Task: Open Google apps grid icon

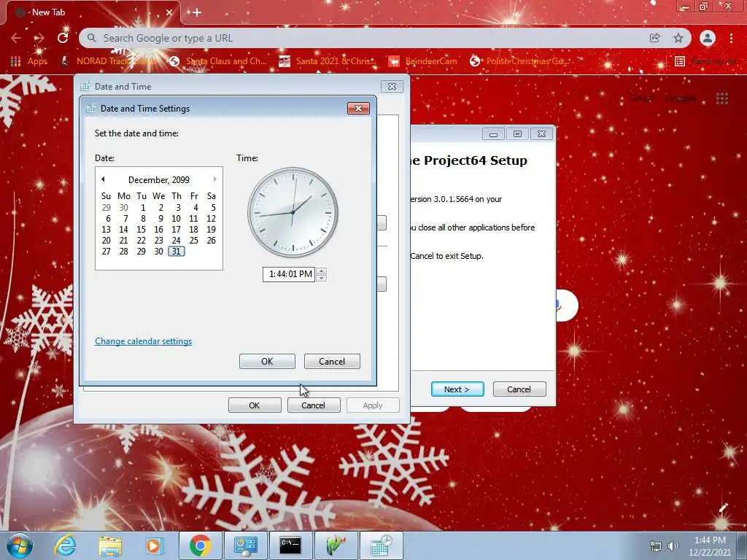Action: pos(721,98)
